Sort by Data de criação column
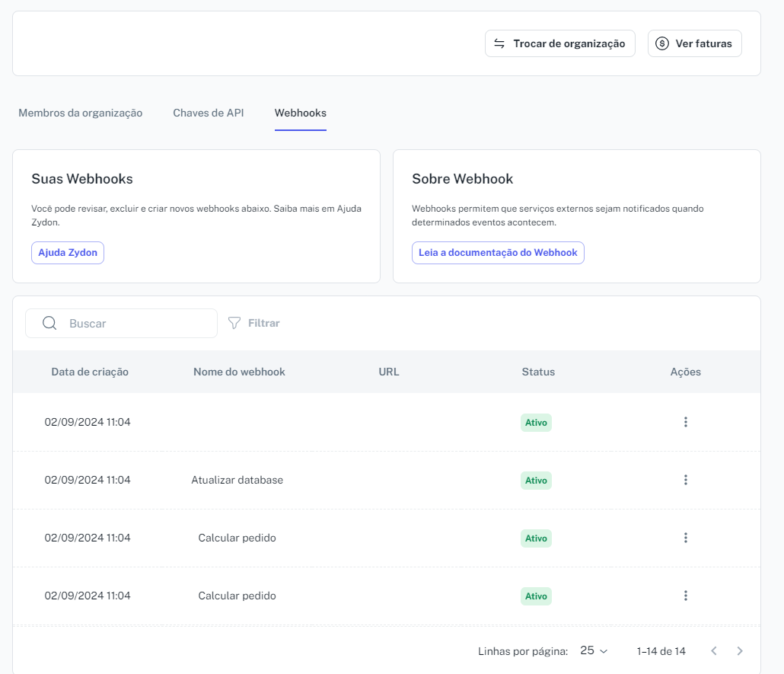This screenshot has height=674, width=784. click(x=90, y=372)
